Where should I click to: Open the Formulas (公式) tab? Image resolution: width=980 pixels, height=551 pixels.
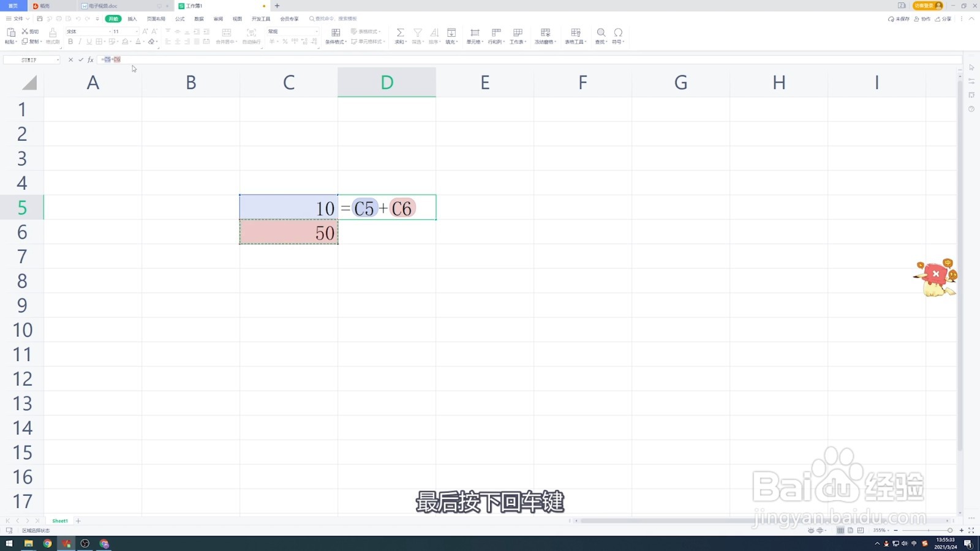pyautogui.click(x=179, y=19)
